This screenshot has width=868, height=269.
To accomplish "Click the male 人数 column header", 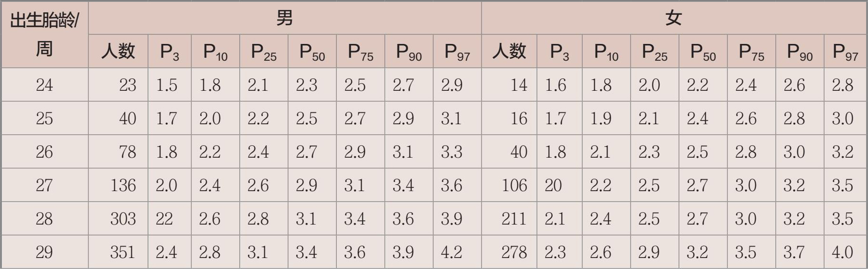I will coord(118,51).
